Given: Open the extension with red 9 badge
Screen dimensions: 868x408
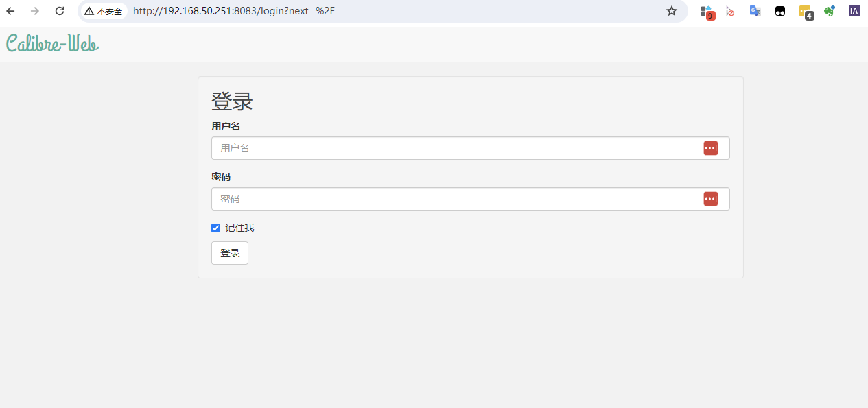Looking at the screenshot, I should click(707, 12).
